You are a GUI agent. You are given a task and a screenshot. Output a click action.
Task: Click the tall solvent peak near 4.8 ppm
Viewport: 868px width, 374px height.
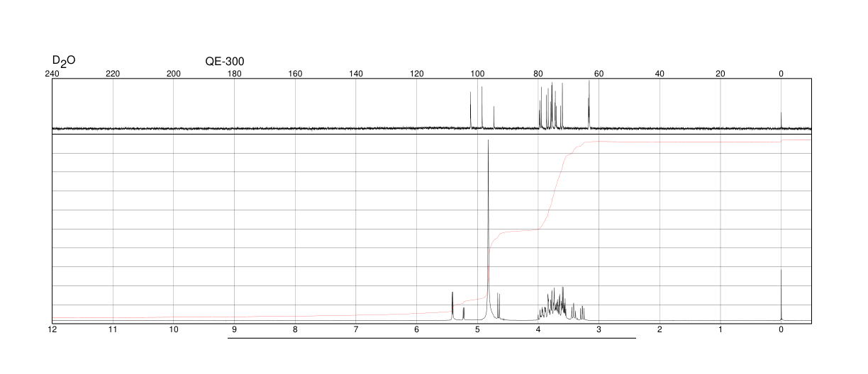click(x=488, y=230)
